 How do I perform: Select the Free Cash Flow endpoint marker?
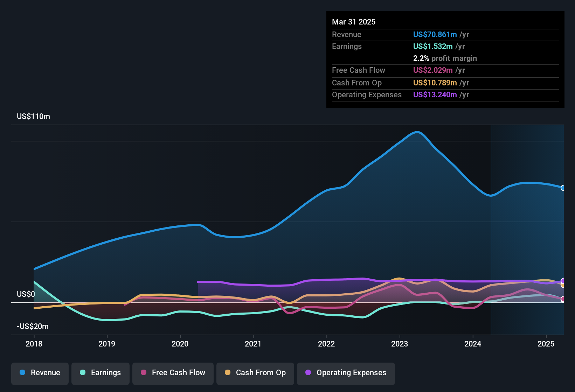[x=563, y=299]
